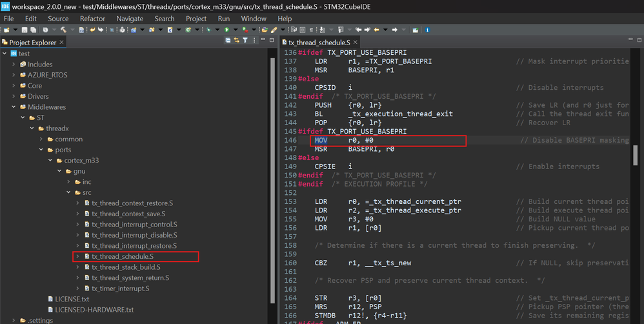Toggle Show Whitespace Characters pilcrow icon

click(311, 30)
